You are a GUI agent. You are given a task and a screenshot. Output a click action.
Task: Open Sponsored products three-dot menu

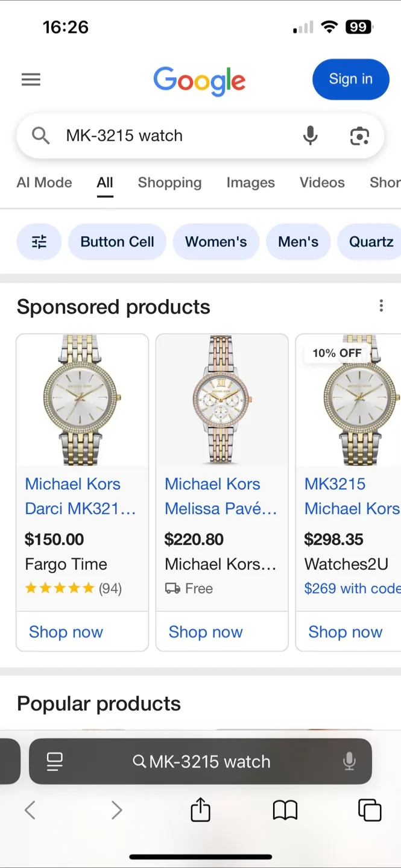tap(381, 306)
